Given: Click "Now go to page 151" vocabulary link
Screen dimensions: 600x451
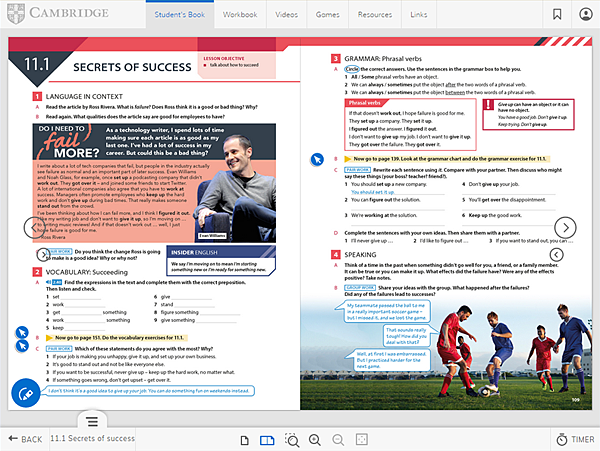Looking at the screenshot, I should (x=117, y=338).
